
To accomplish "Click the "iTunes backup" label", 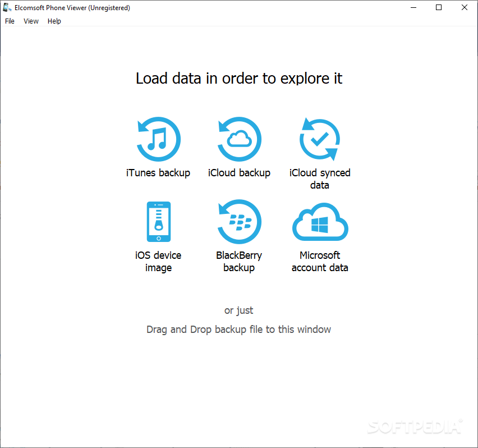I will (x=158, y=173).
